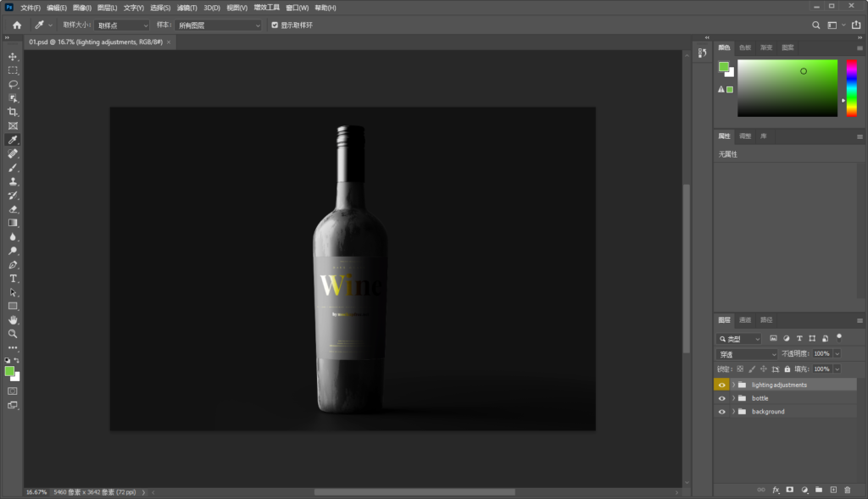Screen dimensions: 868x499
Task: Filter layers by type layers
Action: [799, 339]
